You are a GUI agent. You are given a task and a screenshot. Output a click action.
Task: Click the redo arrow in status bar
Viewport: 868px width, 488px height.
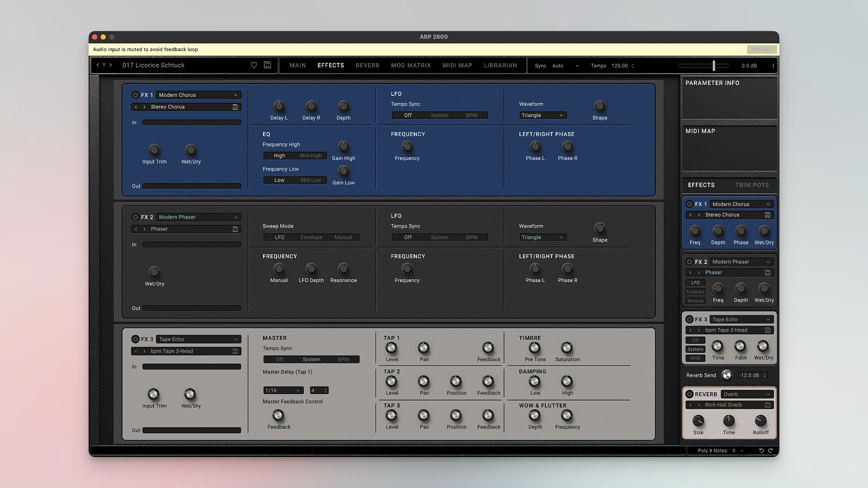[x=770, y=450]
